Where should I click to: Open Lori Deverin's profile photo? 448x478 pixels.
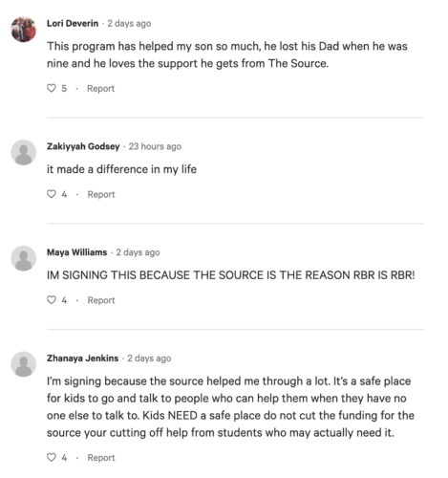(24, 30)
